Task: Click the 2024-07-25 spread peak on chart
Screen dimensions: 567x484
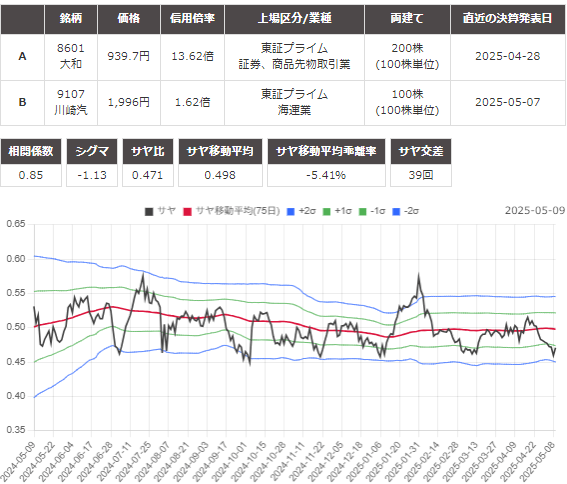Action: coord(143,275)
